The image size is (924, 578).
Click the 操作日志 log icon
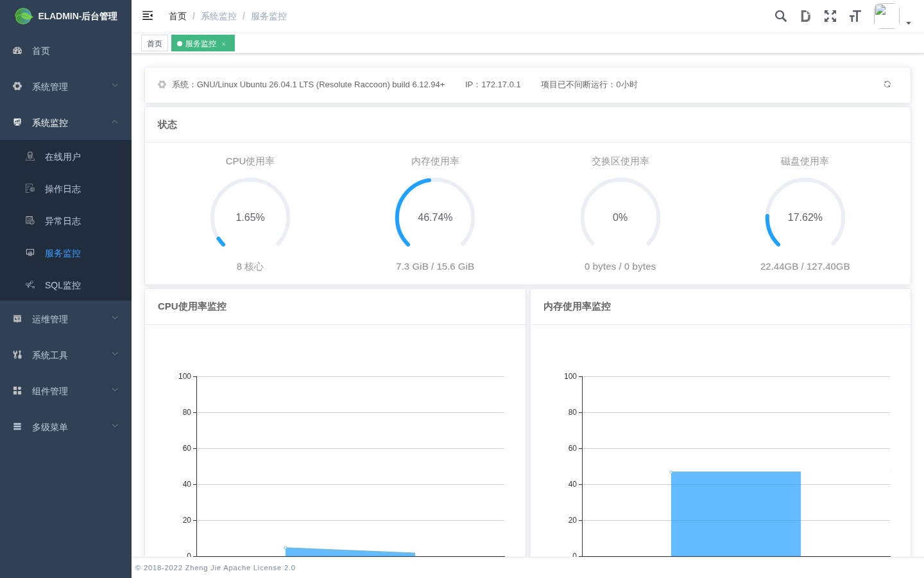tap(30, 188)
